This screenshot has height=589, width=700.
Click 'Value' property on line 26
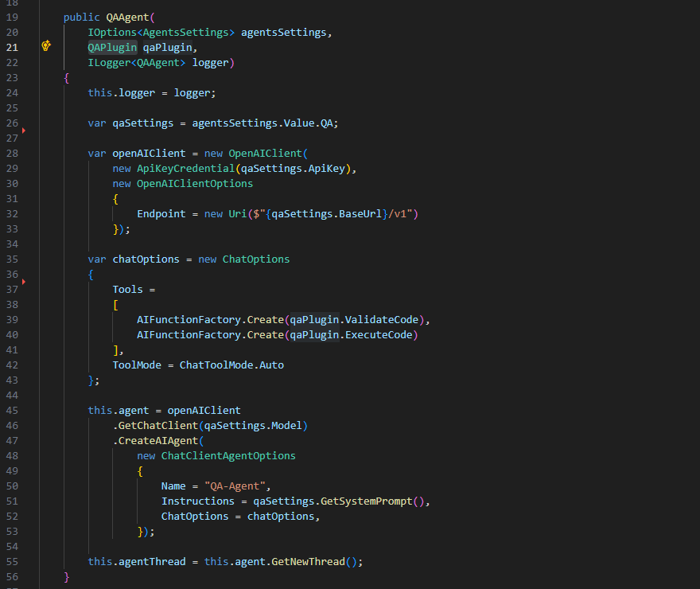[299, 123]
